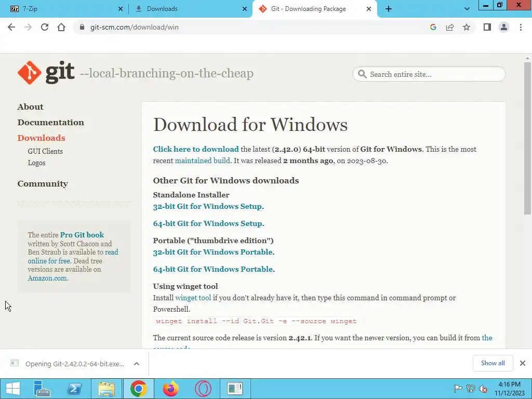Click the winget install command text

tap(256, 321)
